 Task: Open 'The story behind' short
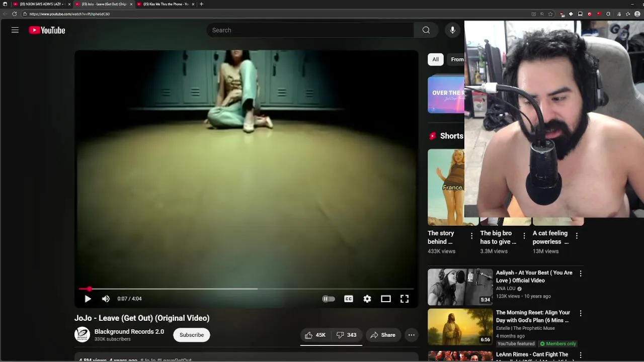(x=446, y=187)
